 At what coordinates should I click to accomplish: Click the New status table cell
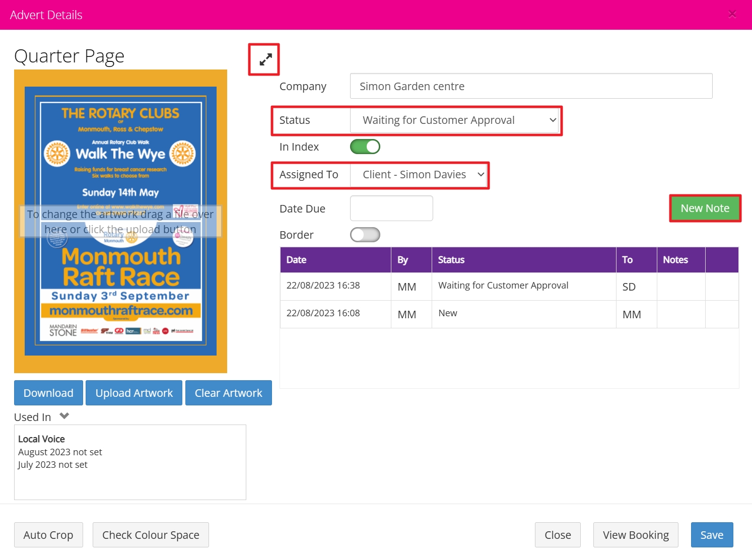(524, 314)
